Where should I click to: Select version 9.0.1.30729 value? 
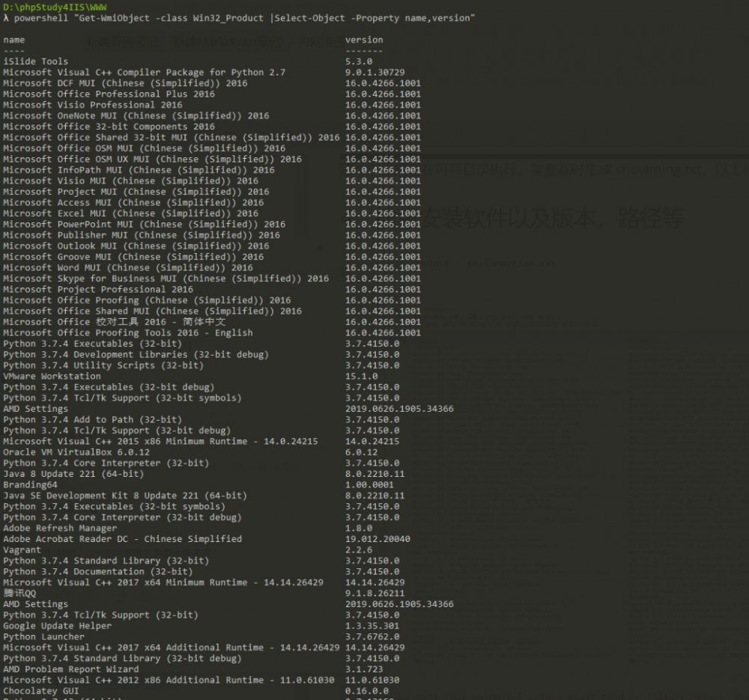(375, 72)
